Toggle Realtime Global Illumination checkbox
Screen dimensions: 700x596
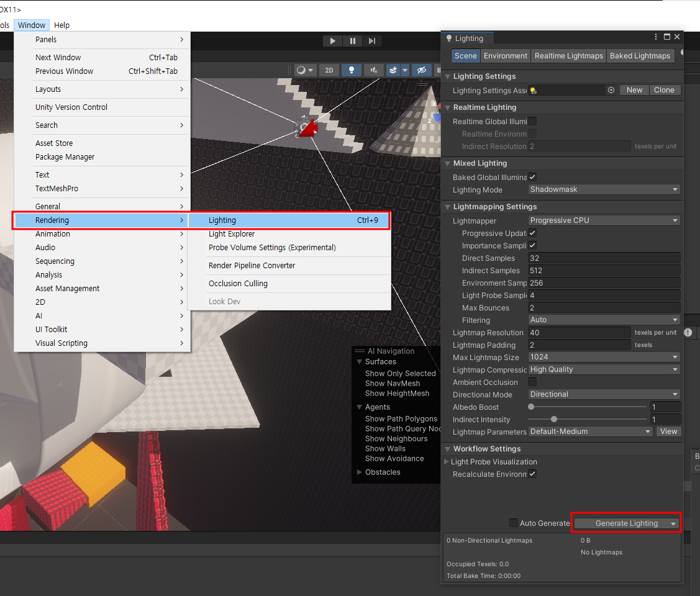532,121
